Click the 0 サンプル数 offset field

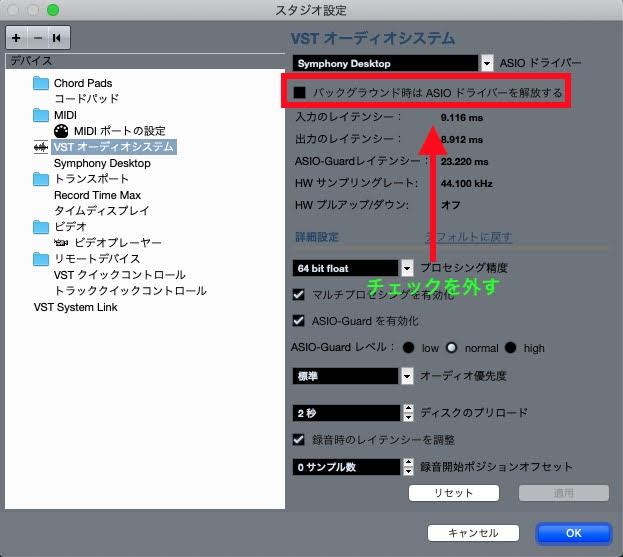(346, 467)
